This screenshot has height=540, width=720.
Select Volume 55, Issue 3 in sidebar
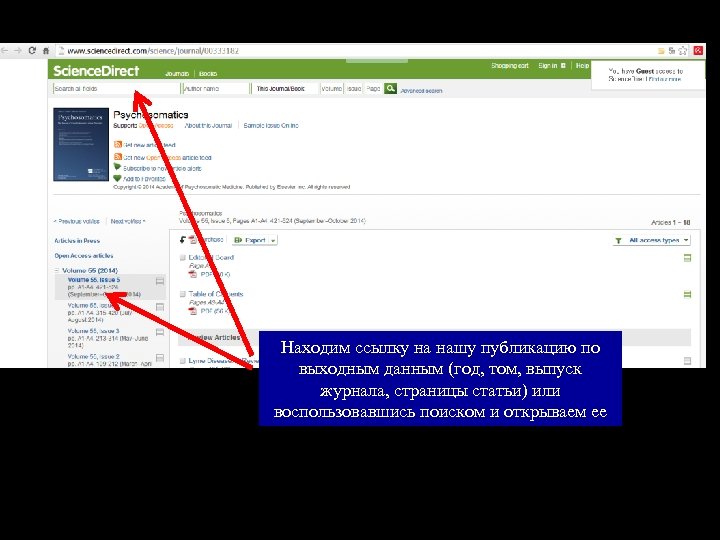(x=93, y=331)
